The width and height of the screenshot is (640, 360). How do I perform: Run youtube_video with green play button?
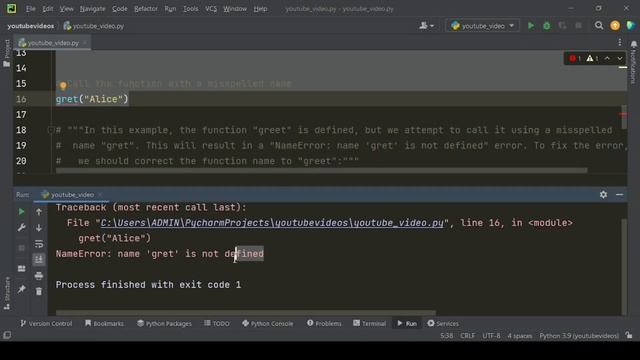click(x=531, y=26)
